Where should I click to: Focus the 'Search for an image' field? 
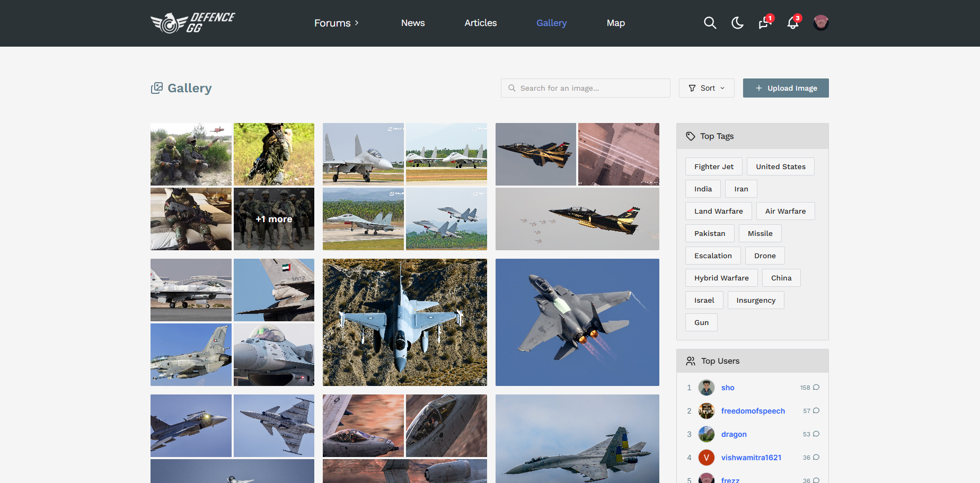coord(586,88)
